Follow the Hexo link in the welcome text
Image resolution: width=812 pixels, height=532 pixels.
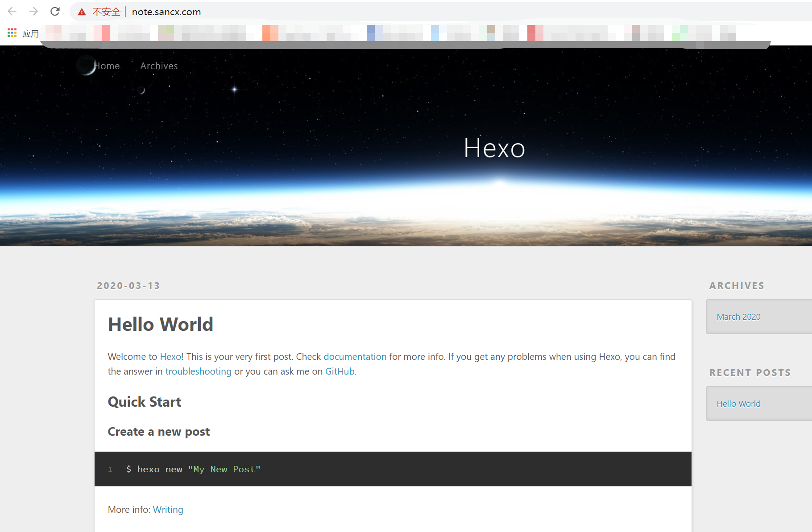click(170, 357)
